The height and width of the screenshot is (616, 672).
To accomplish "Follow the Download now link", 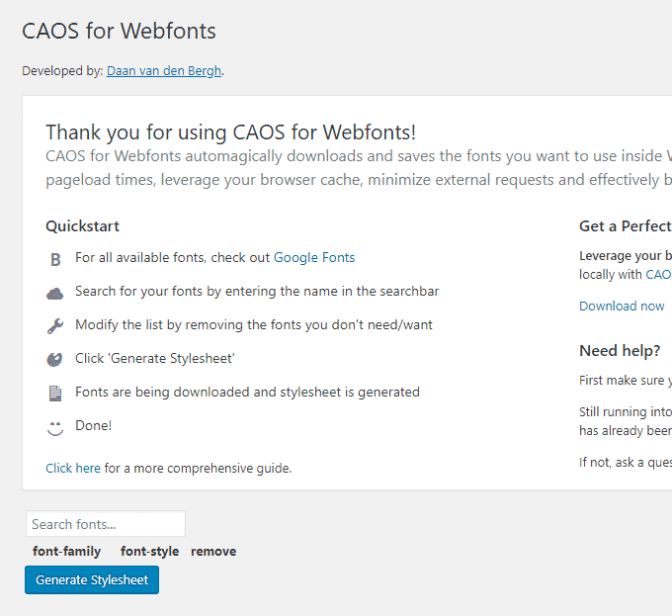I will coord(622,306).
